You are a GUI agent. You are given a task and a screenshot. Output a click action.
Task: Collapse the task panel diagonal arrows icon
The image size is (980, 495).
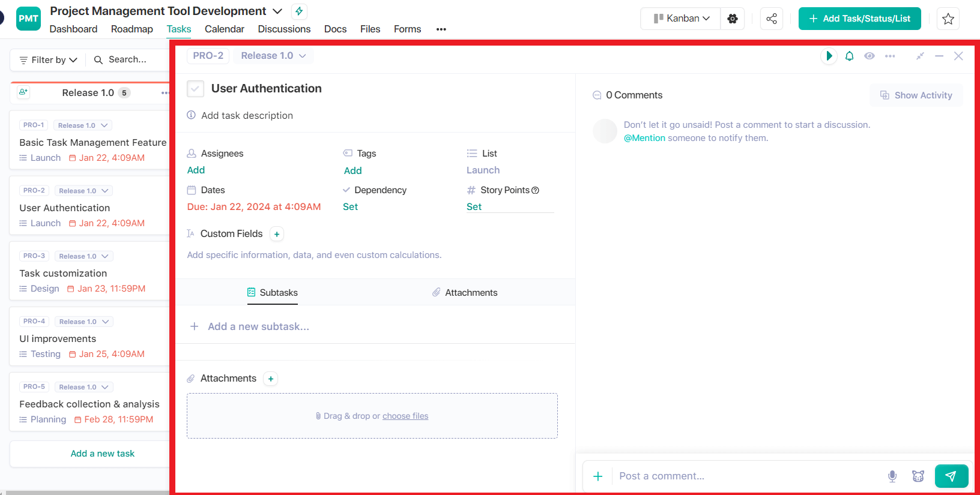(919, 56)
